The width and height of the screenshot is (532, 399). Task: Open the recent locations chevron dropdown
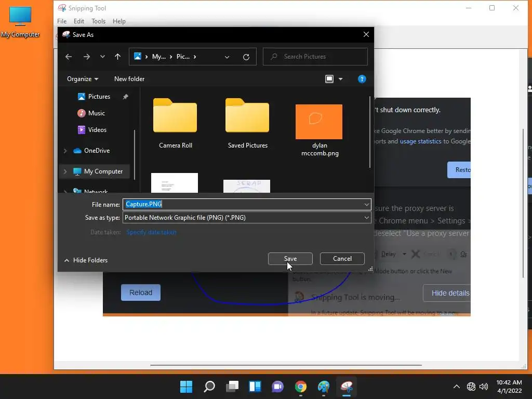coord(102,57)
